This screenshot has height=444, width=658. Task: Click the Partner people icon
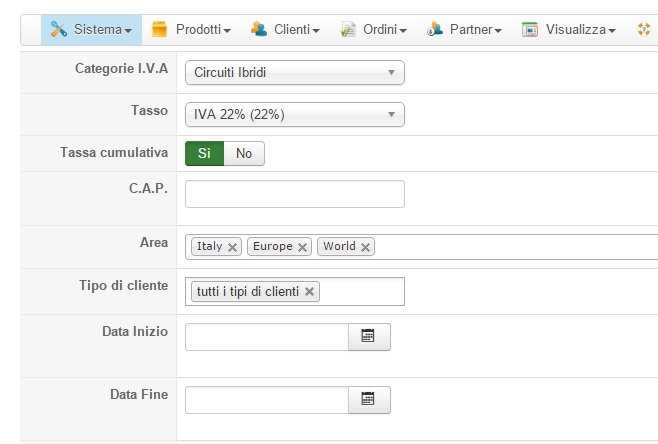pos(434,30)
